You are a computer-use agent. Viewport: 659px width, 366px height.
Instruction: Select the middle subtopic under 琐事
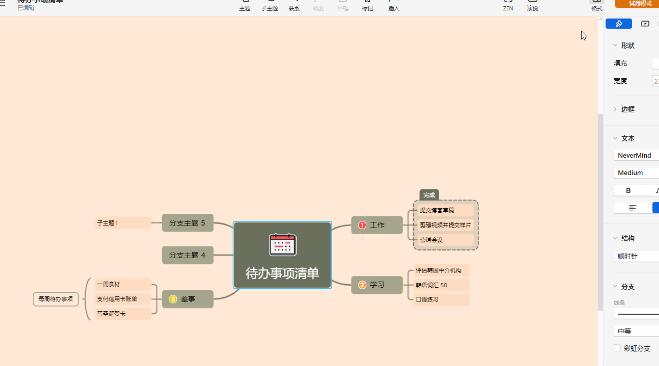(122, 299)
